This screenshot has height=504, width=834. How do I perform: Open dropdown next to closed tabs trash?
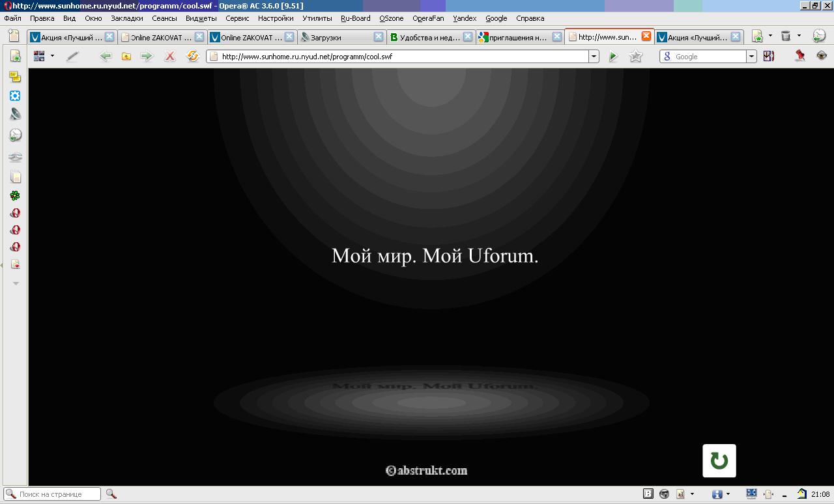(x=799, y=36)
